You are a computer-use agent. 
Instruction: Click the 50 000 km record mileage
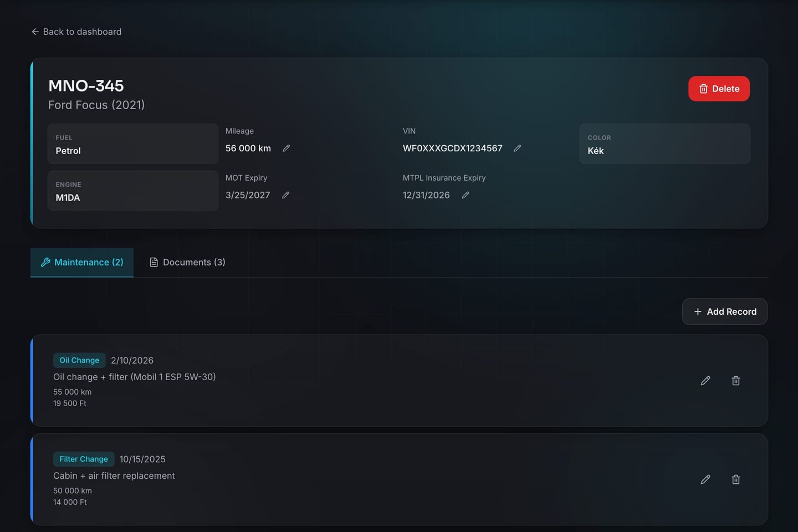pos(73,490)
